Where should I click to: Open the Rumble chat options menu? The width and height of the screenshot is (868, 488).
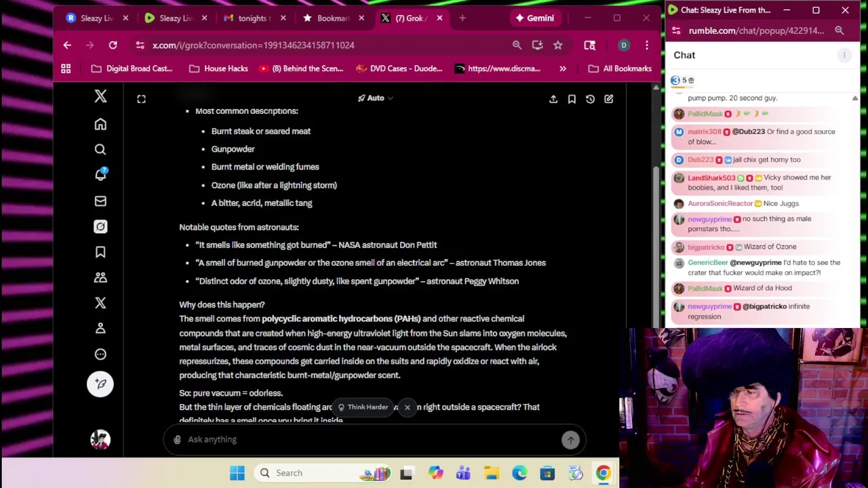(x=844, y=55)
